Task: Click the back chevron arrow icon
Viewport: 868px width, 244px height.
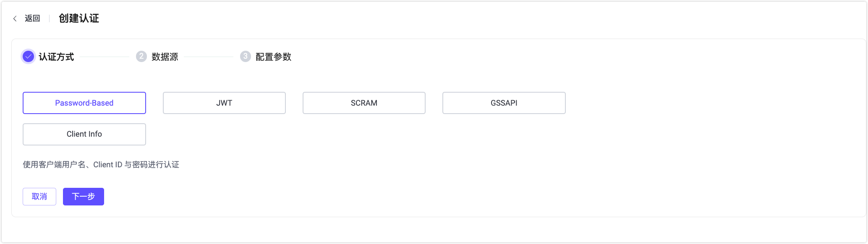Action: pyautogui.click(x=15, y=18)
